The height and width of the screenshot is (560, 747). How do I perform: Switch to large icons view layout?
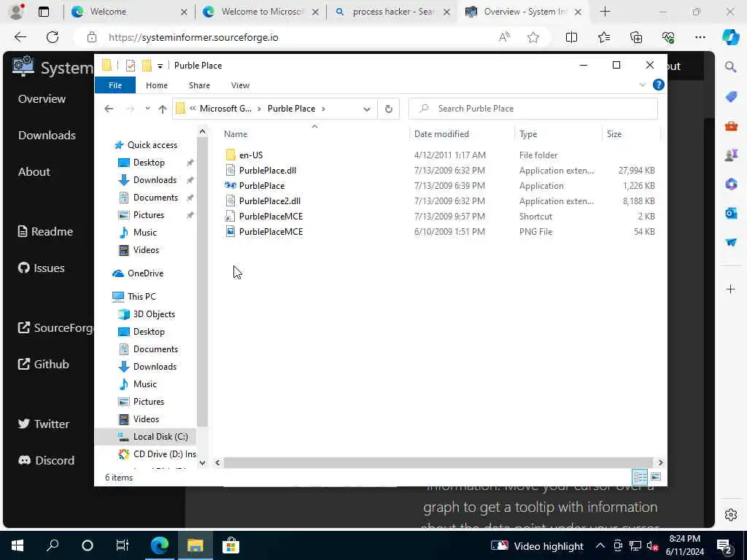coord(656,477)
